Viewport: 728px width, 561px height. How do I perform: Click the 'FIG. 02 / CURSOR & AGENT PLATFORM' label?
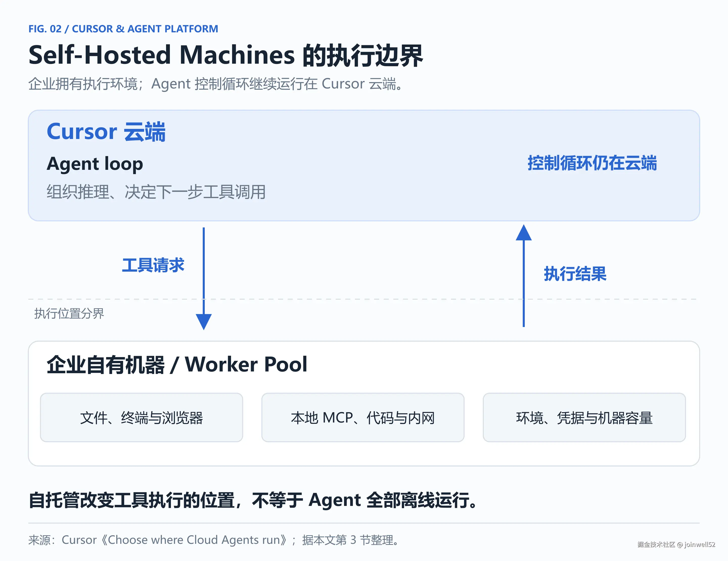(123, 29)
